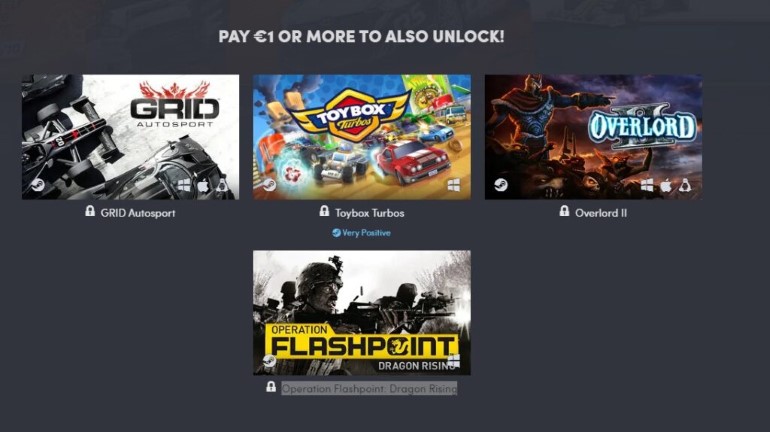Click the lock icon beside Operation Flashpoint
770x432 pixels.
(271, 386)
